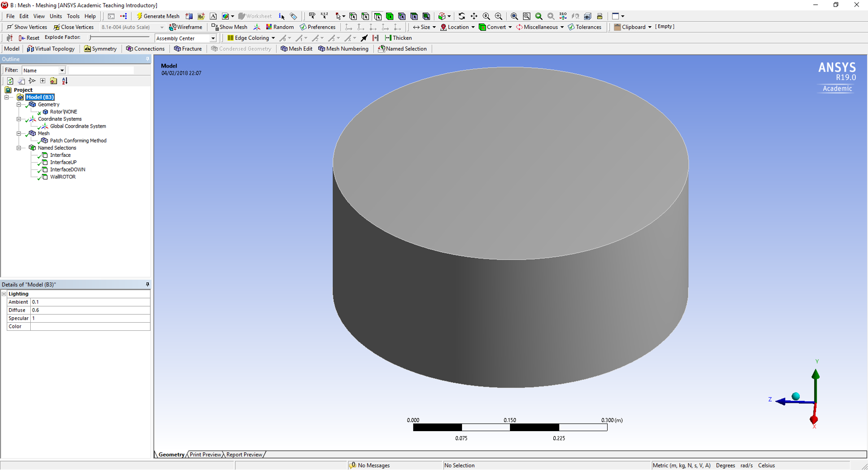
Task: Toggle Wireframe display mode
Action: point(186,27)
